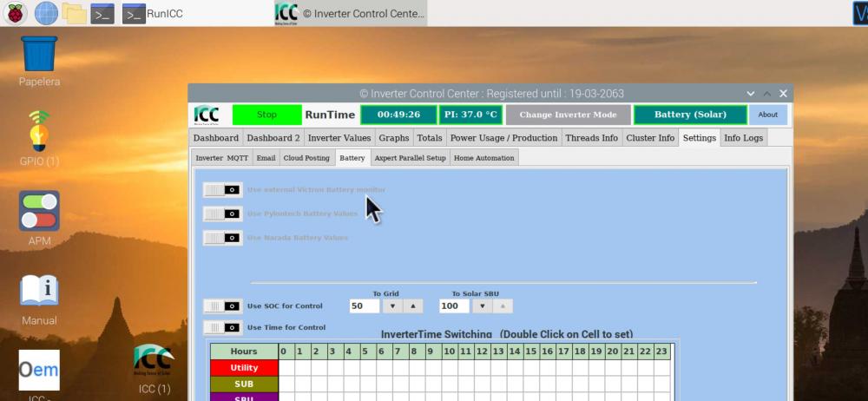Screen dimensions: 868x401
Task: Open the Email settings sub-tab
Action: pos(266,158)
